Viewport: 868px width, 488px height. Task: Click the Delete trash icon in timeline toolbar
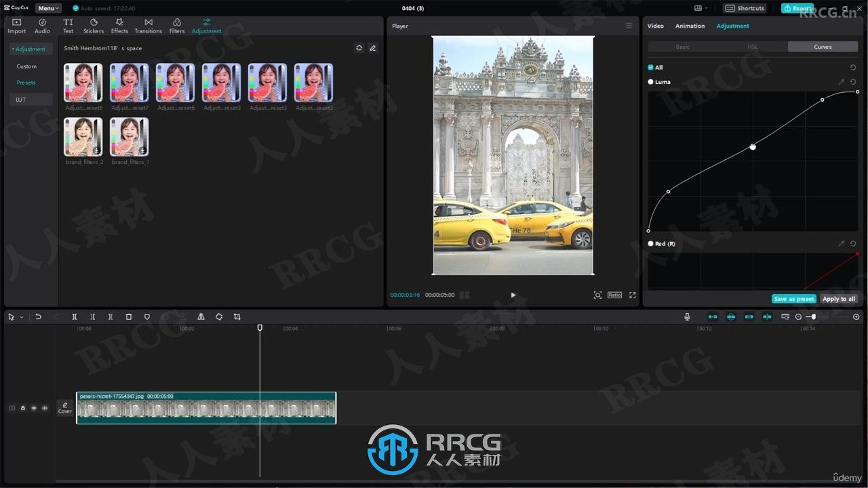[x=129, y=317]
